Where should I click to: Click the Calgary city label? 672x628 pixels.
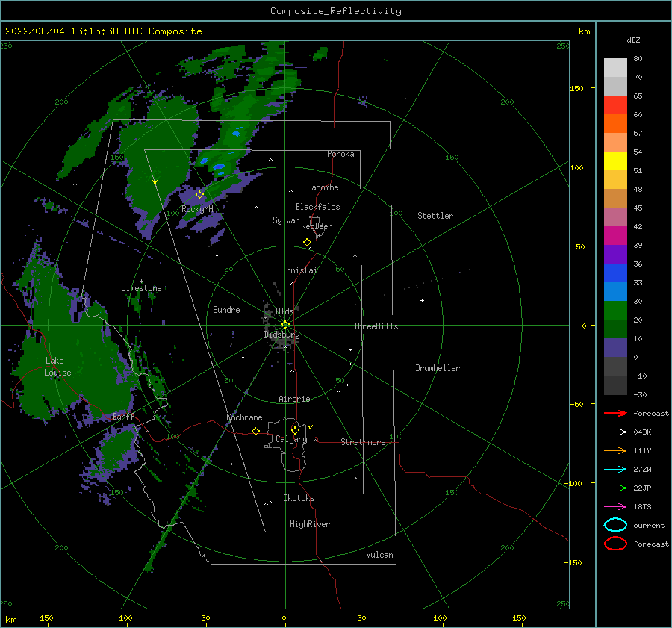coord(291,439)
